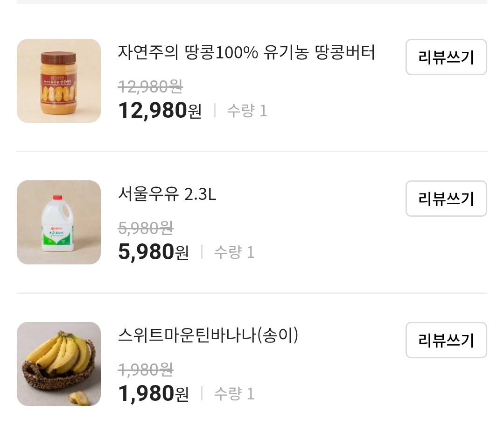Click 수량 1 for the bananas
The height and width of the screenshot is (441, 504).
tap(234, 393)
